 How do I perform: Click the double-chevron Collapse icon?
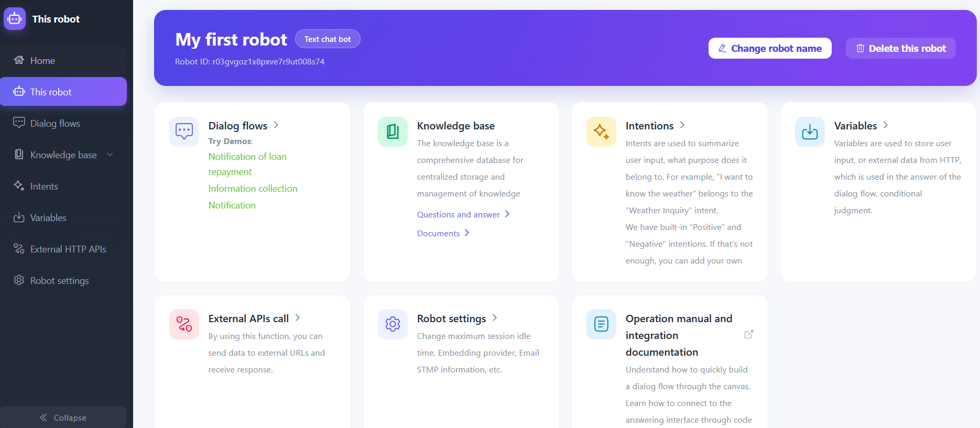43,418
